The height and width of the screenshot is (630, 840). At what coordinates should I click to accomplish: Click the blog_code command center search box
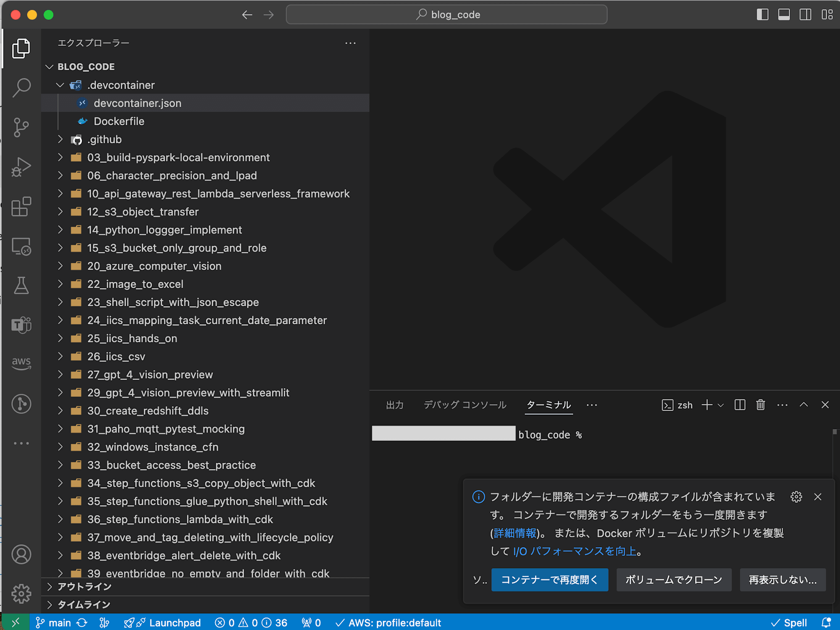446,15
